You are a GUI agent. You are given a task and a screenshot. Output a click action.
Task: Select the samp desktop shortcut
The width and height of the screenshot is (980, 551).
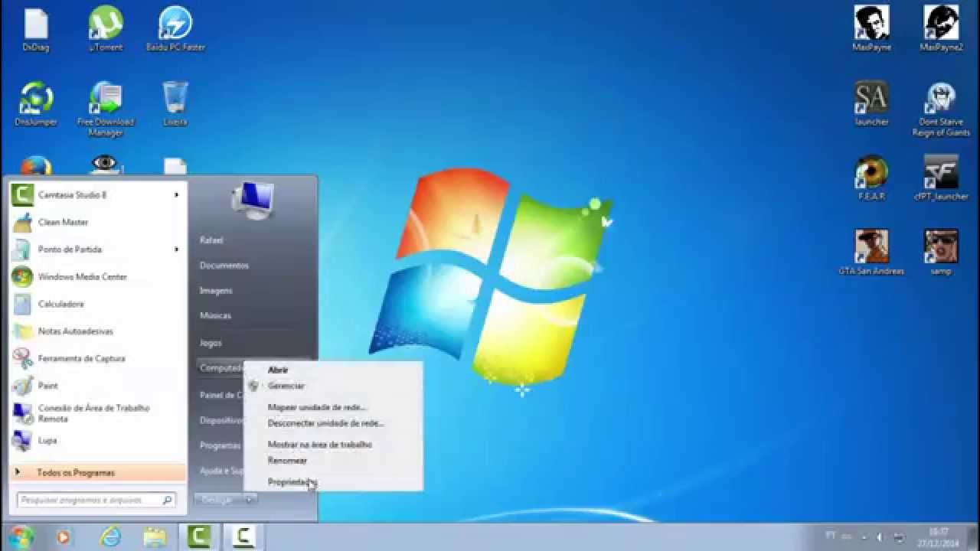(941, 252)
